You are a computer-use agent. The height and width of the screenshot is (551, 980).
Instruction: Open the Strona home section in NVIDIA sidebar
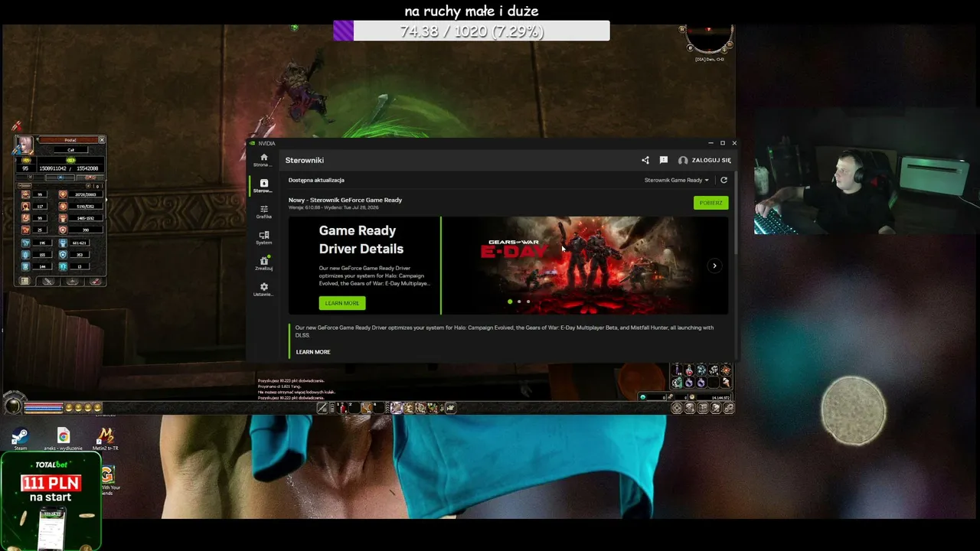[x=263, y=160]
